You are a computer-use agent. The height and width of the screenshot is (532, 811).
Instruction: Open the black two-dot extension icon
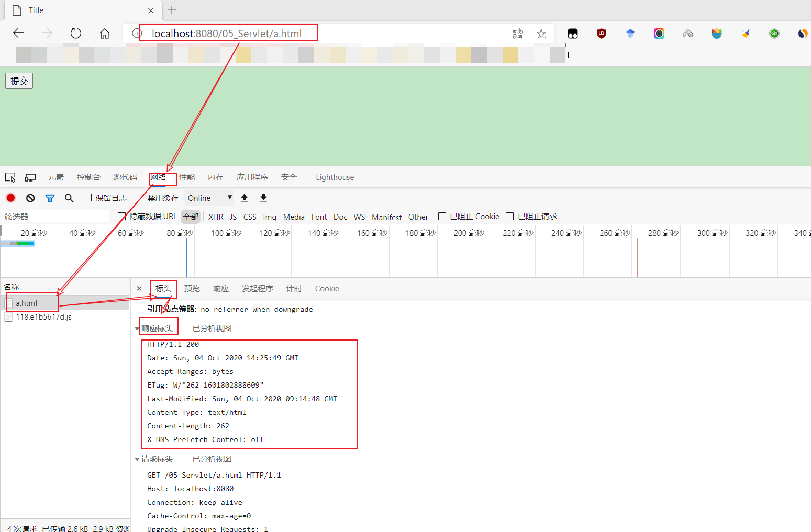point(573,33)
